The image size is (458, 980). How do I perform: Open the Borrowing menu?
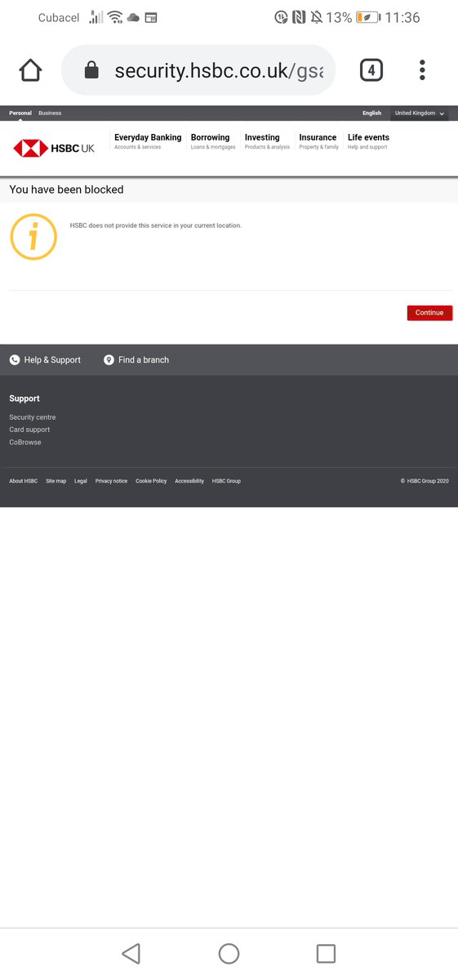coord(213,141)
